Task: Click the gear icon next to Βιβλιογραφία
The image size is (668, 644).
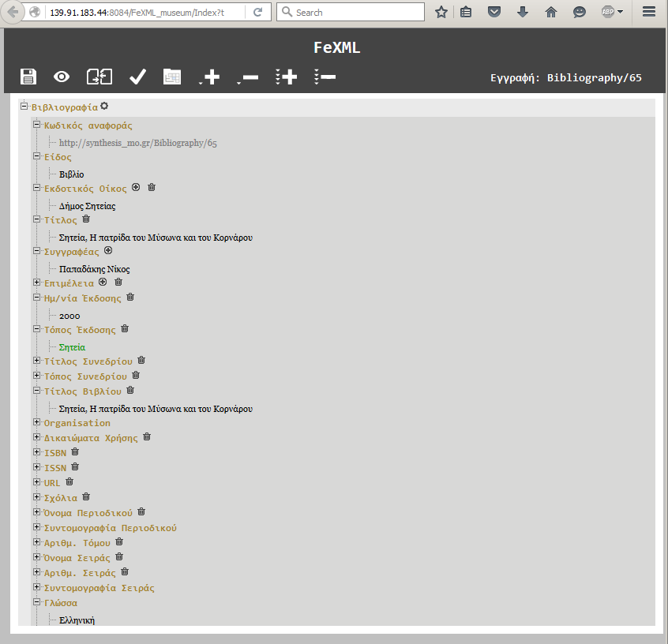Action: point(104,106)
